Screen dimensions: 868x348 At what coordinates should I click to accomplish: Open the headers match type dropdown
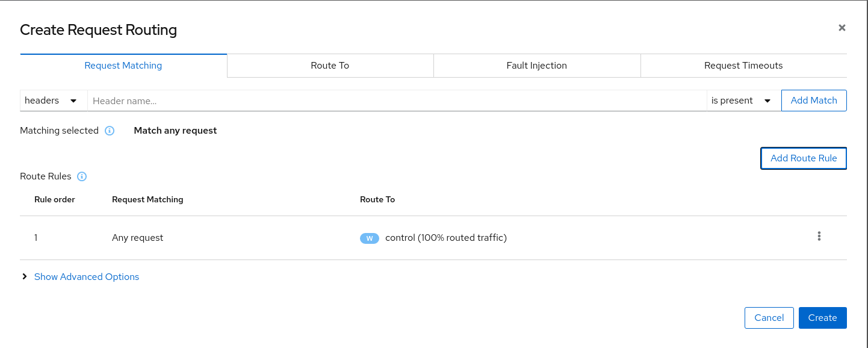click(x=54, y=101)
